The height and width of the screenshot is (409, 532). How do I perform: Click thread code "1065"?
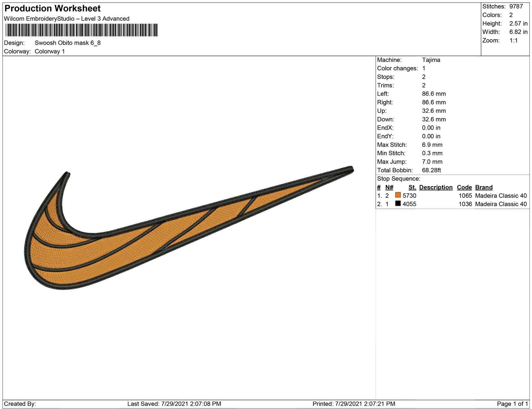tap(465, 196)
